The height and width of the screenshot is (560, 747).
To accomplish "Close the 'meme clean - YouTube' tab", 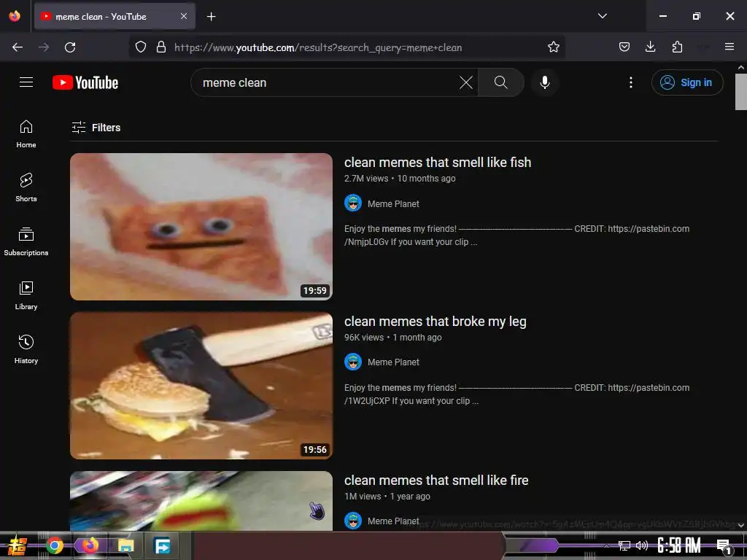I will (x=184, y=16).
